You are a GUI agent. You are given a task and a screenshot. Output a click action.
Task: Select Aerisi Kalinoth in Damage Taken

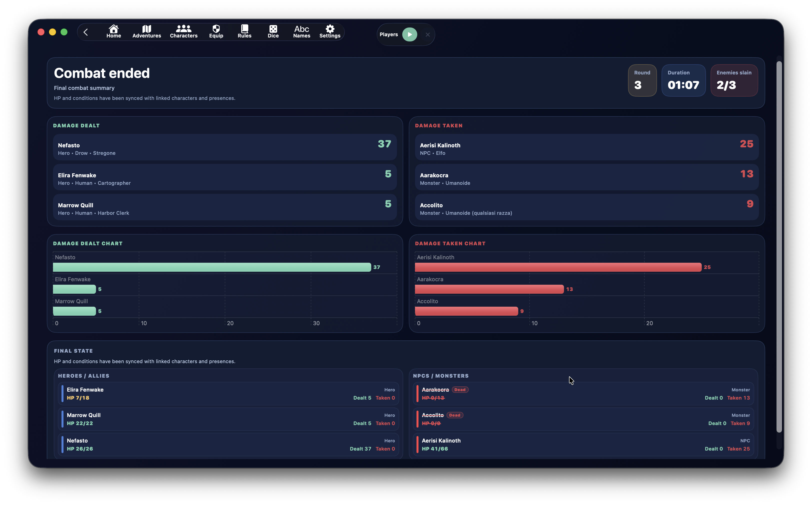(586, 147)
